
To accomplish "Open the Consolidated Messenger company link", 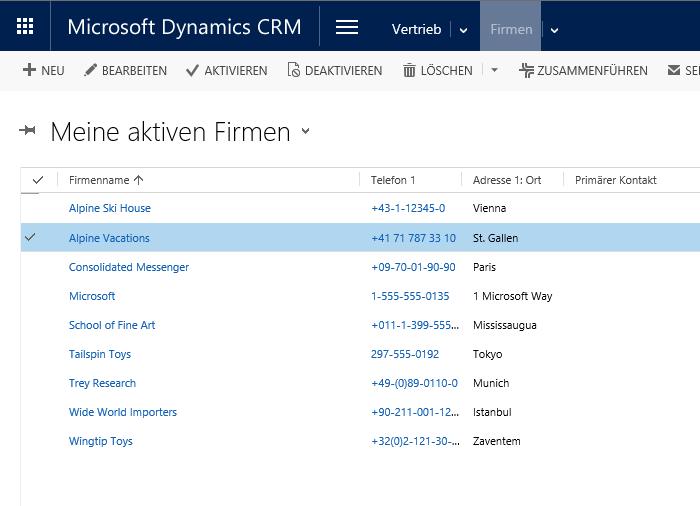I will click(128, 267).
